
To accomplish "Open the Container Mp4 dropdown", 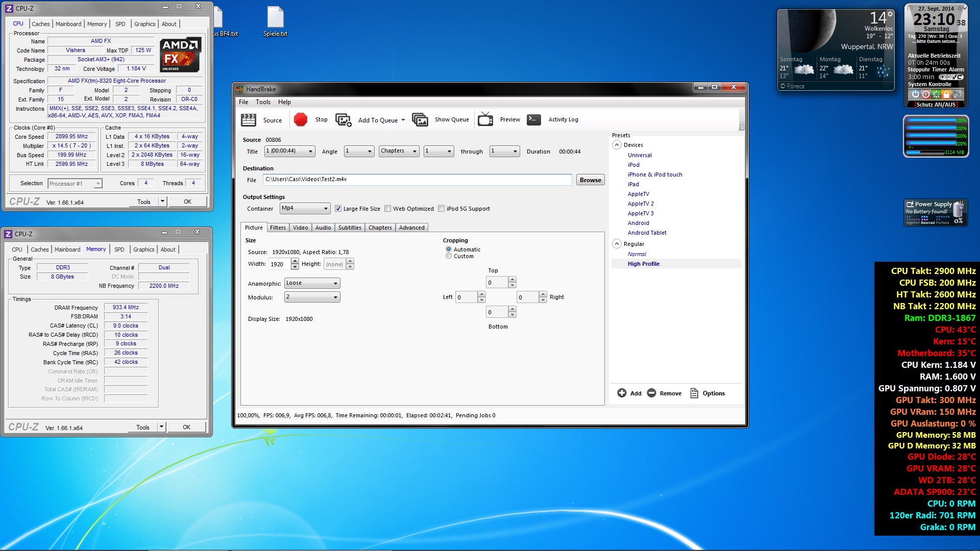I will pos(305,208).
